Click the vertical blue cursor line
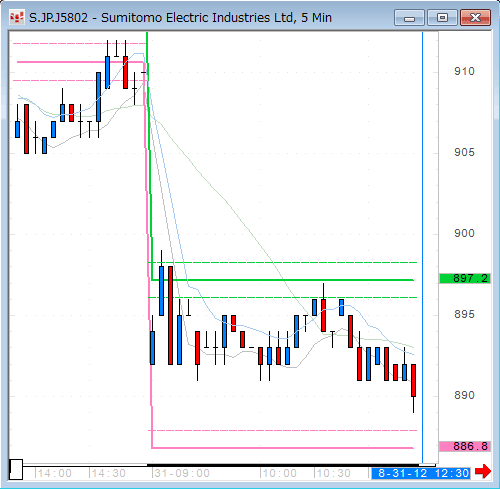The width and height of the screenshot is (500, 489). pos(423,247)
